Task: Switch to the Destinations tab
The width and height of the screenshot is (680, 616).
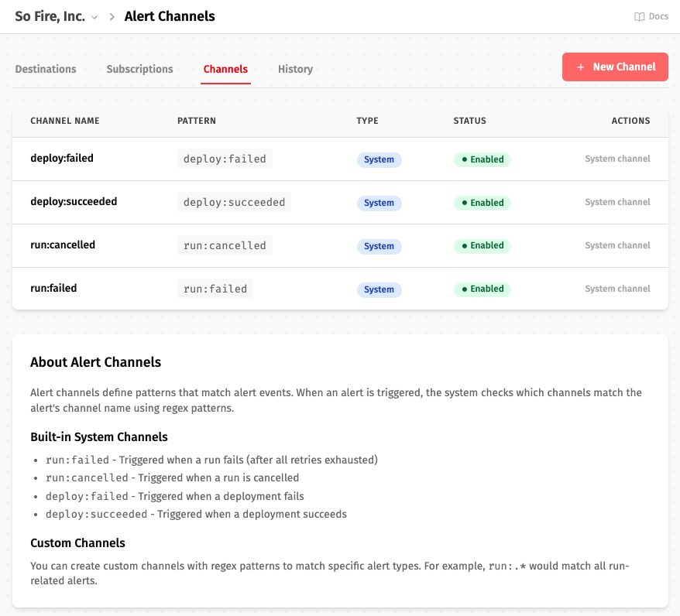Action: [x=45, y=69]
